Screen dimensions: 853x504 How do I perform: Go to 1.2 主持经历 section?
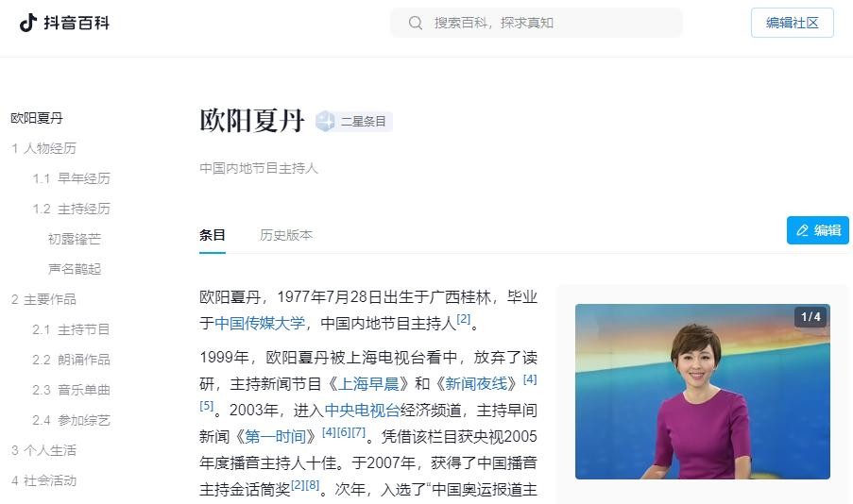[x=71, y=209]
